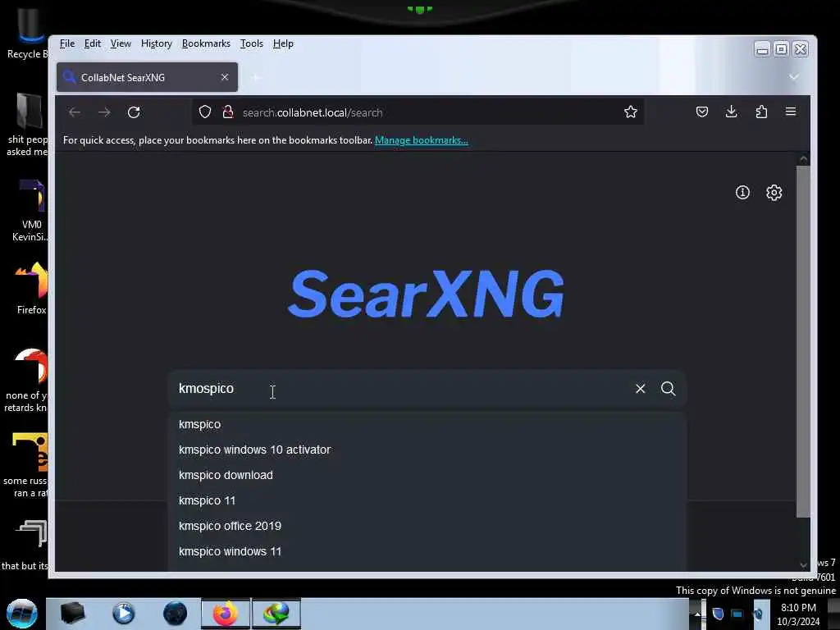Open the History menu
Image resolution: width=840 pixels, height=630 pixels.
[157, 43]
